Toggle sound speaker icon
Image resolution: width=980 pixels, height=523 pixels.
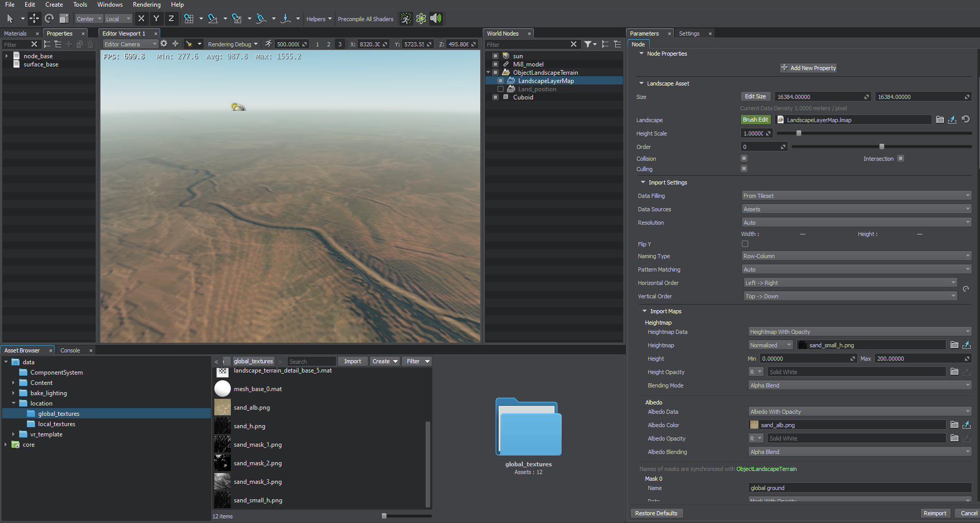pos(436,19)
